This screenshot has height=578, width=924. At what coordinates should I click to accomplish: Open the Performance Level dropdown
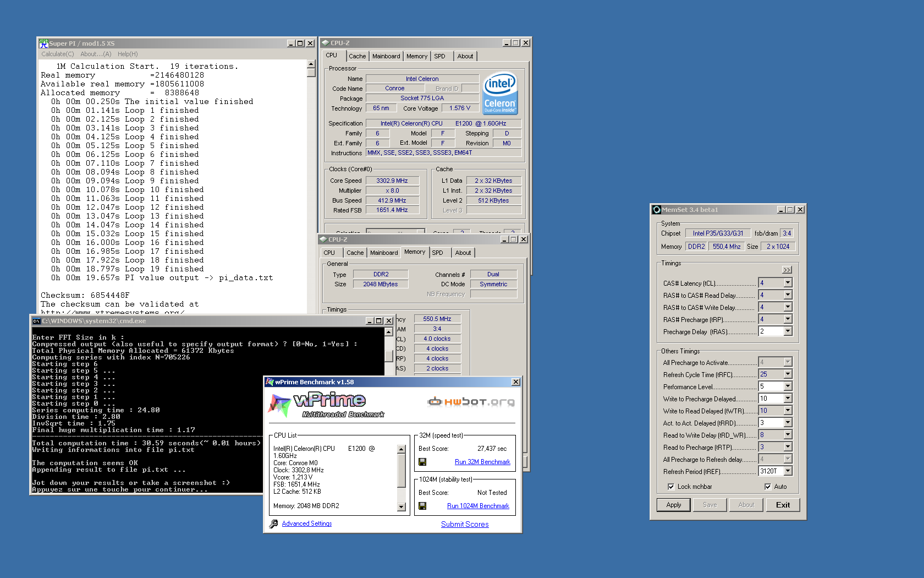click(788, 386)
